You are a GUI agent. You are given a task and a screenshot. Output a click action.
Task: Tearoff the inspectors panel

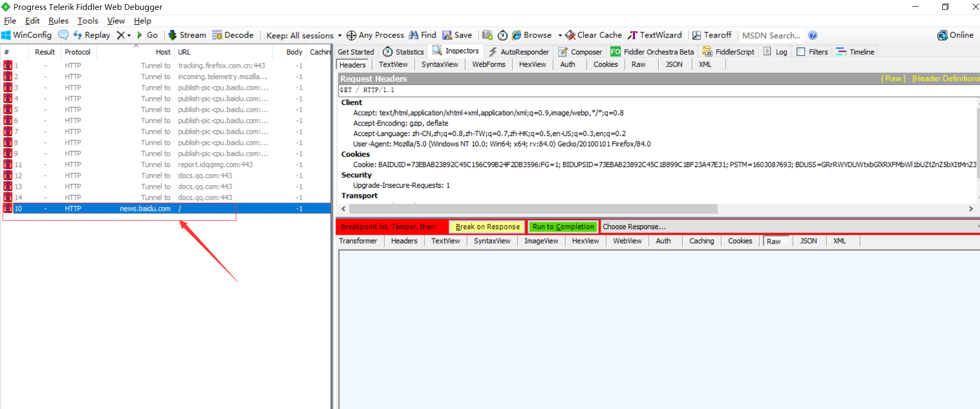pos(712,35)
